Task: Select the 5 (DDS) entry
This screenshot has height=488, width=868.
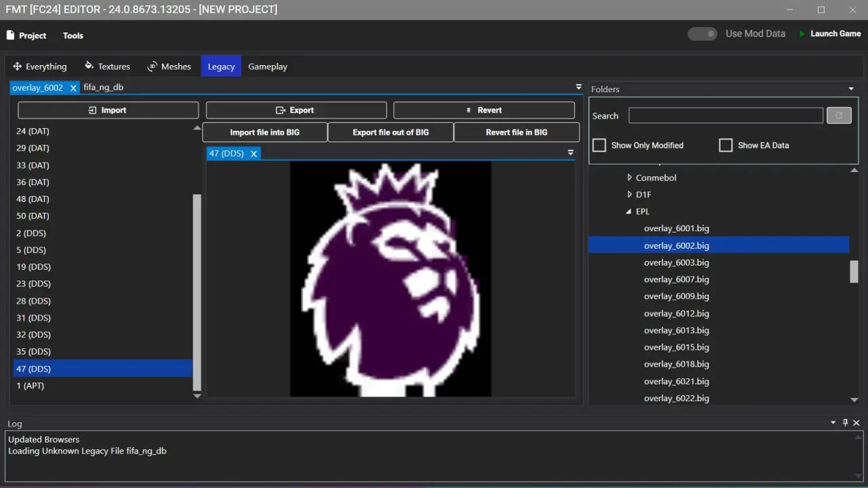Action: coord(103,250)
